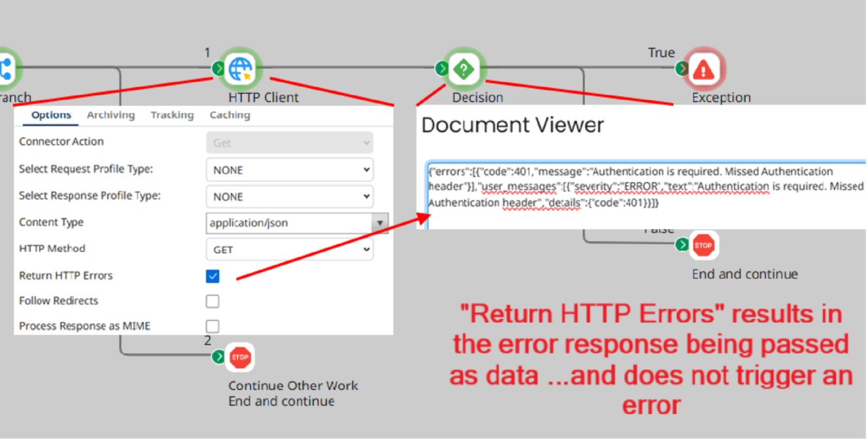Open the Decision shape

pyautogui.click(x=464, y=67)
